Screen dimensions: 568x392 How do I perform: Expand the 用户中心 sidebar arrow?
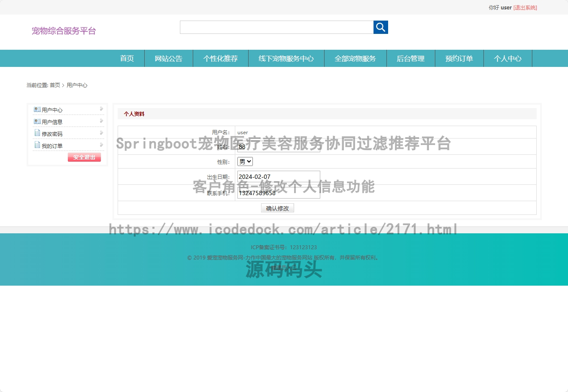click(101, 109)
